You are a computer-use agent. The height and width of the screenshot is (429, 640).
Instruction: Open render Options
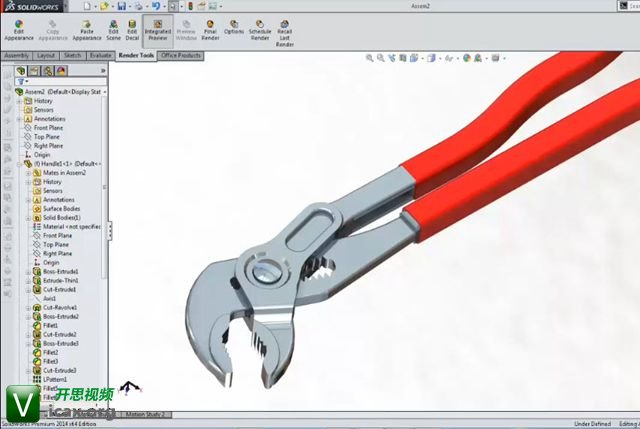click(234, 27)
